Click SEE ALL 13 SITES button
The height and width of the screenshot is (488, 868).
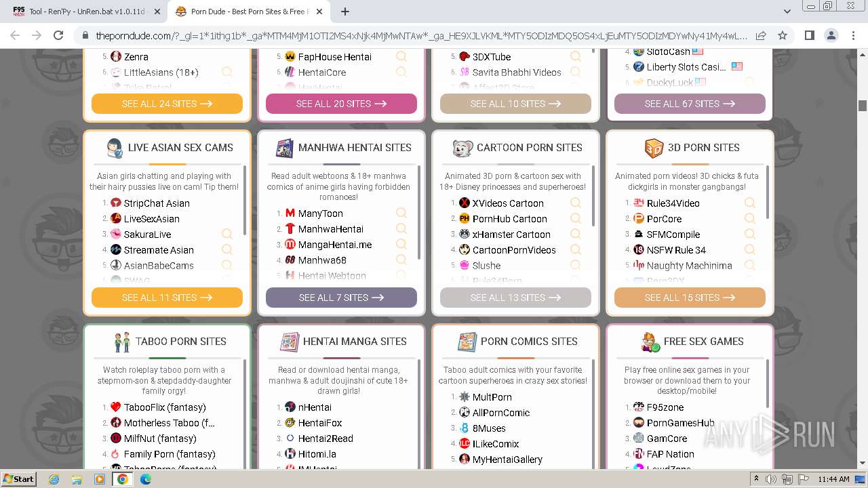515,298
